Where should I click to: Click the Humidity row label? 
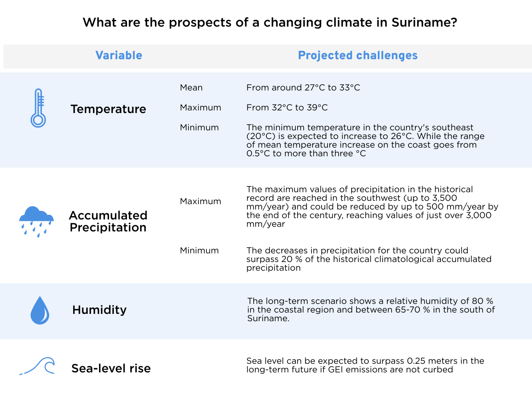[x=99, y=310]
